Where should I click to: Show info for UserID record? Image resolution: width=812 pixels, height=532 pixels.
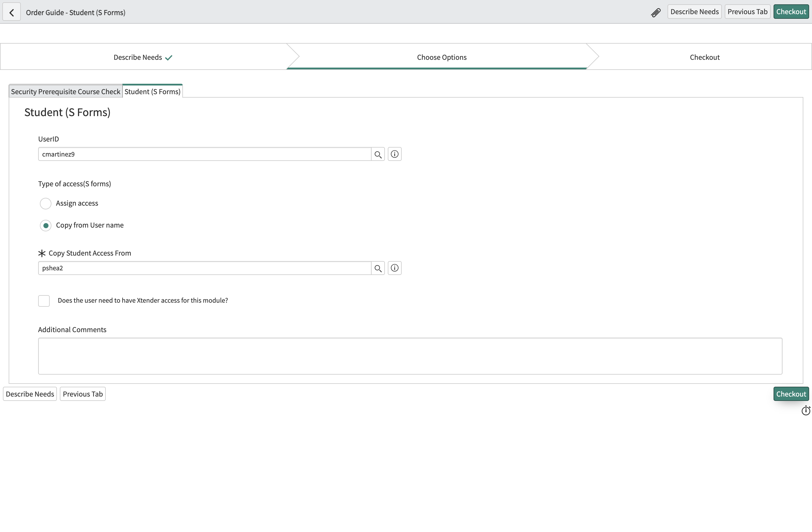(x=394, y=154)
